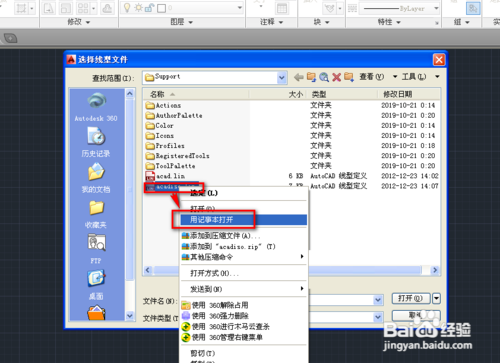Click the group icon above 组 panel
The image size is (500, 363).
(x=473, y=8)
